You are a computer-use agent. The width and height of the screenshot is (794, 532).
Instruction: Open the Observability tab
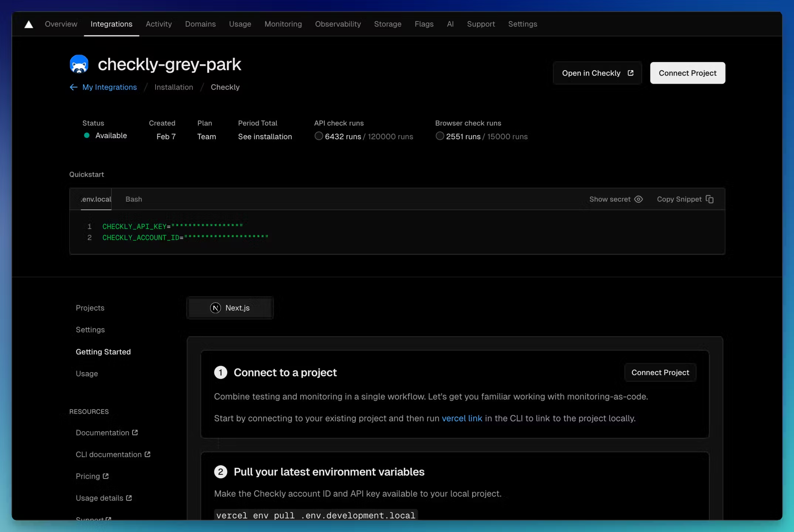tap(338, 24)
